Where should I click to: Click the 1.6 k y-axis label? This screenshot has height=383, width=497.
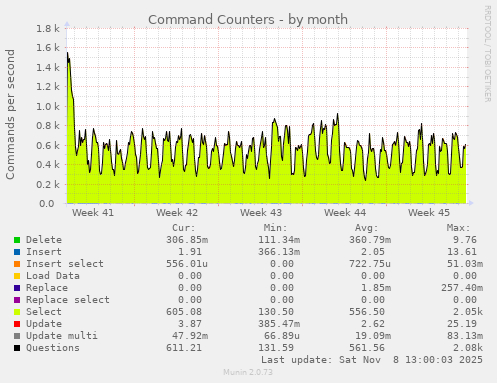coord(48,48)
